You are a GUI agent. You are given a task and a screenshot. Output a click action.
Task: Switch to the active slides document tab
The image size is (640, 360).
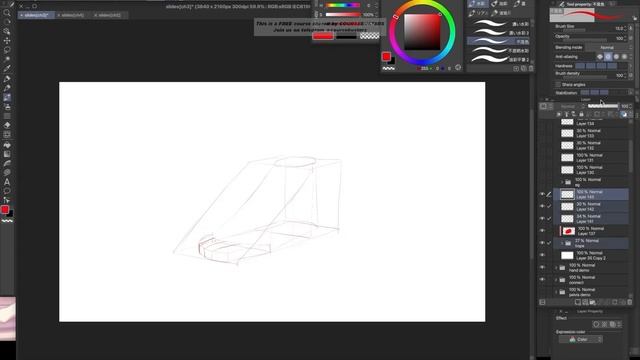36,15
